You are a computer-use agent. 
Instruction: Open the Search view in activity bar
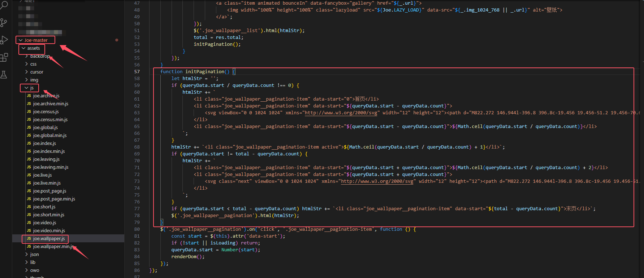(x=4, y=5)
